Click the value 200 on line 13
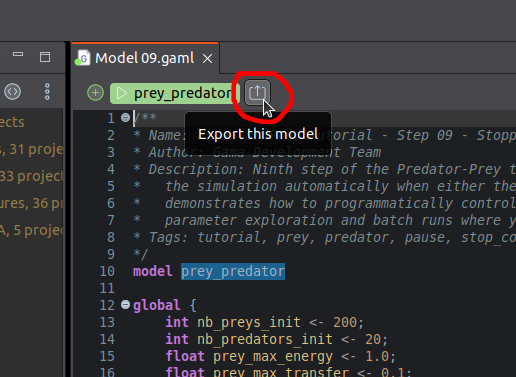This screenshot has width=516, height=377. tap(345, 322)
